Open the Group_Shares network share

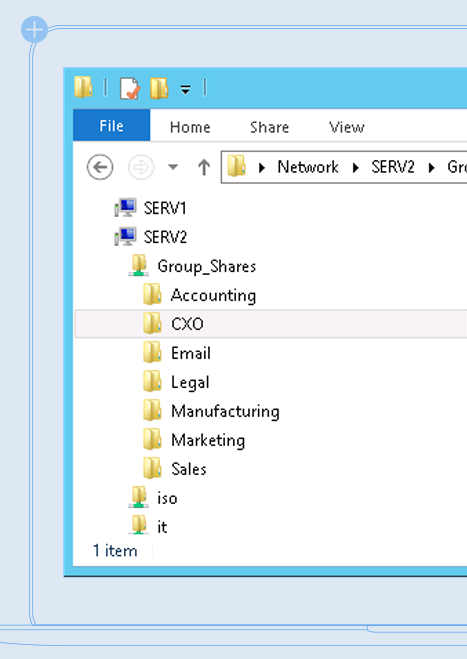point(193,266)
